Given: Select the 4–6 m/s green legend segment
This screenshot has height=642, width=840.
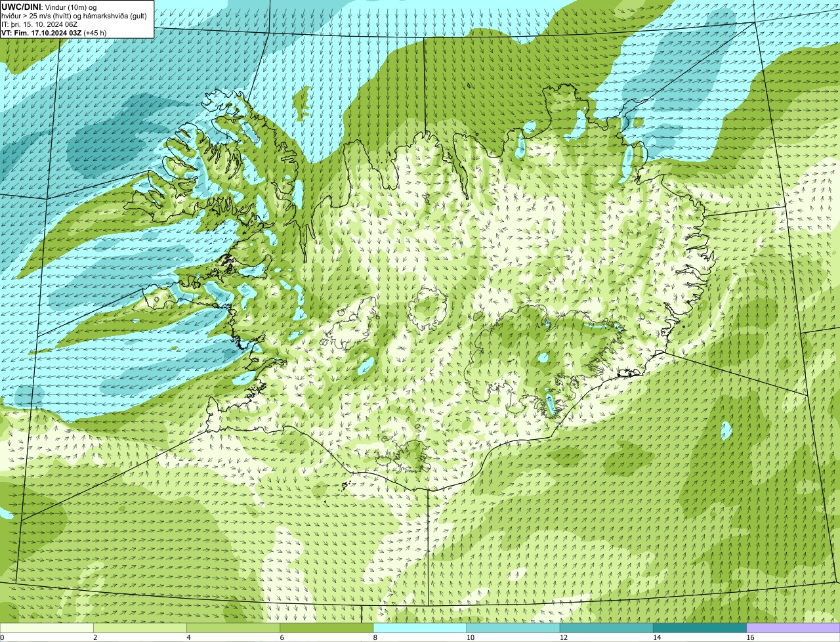Looking at the screenshot, I should [234, 628].
